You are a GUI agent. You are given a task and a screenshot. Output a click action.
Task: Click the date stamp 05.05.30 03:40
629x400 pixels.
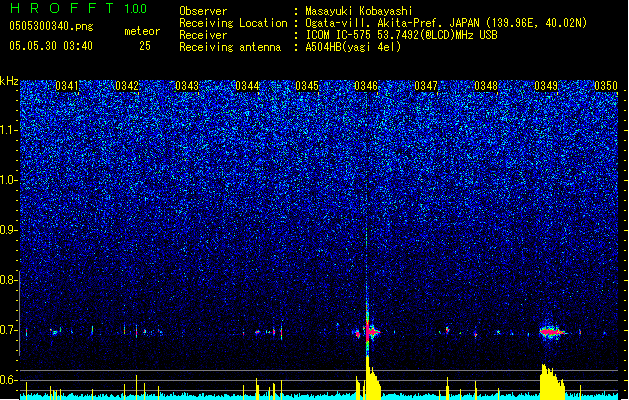pos(51,46)
